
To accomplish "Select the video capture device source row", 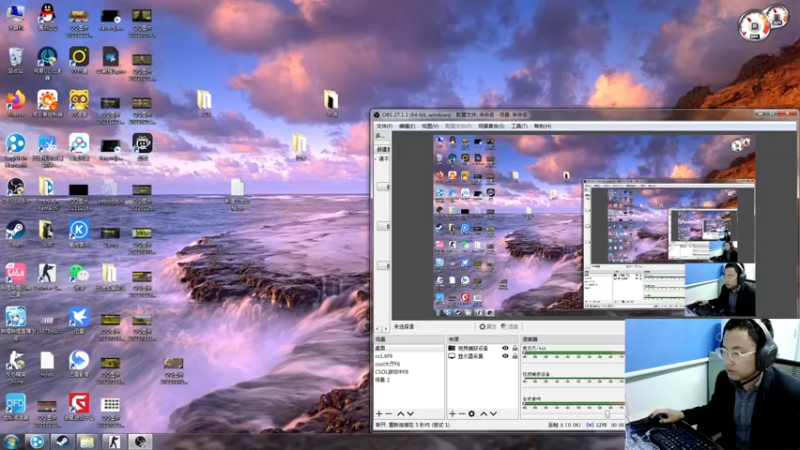I will click(483, 348).
